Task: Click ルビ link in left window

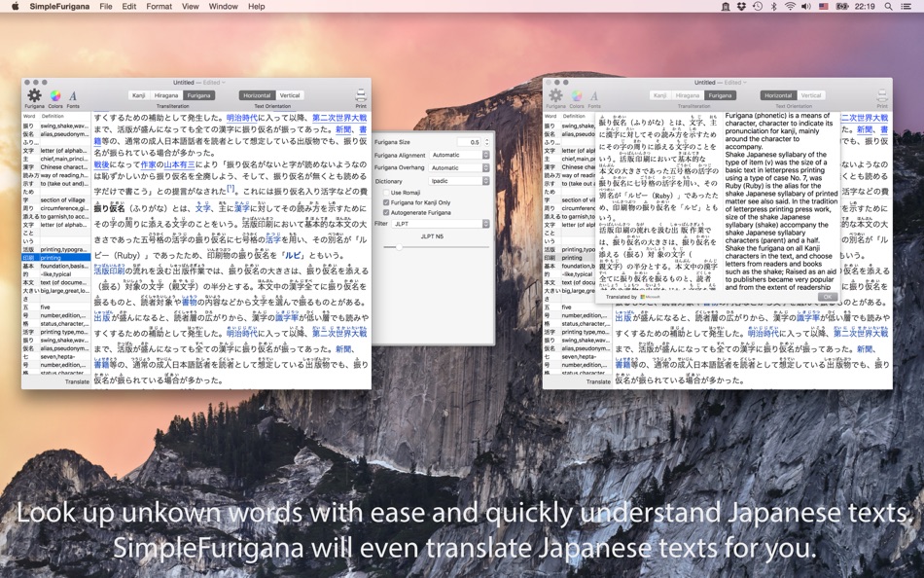Action: 293,255
